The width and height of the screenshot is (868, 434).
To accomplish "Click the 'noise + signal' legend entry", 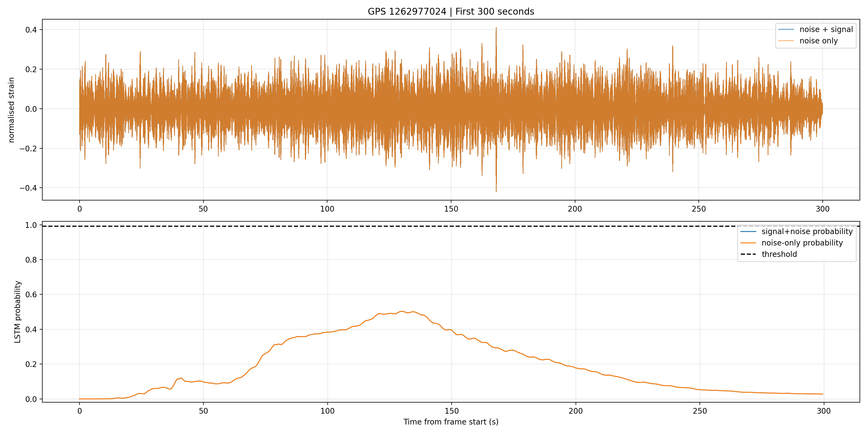I will (x=826, y=29).
